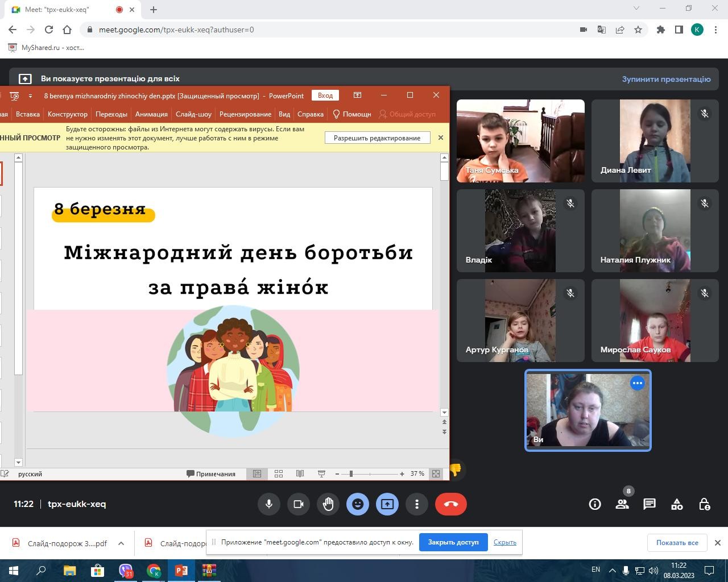Stop the presentation via Зупинити презентацію

tap(666, 79)
